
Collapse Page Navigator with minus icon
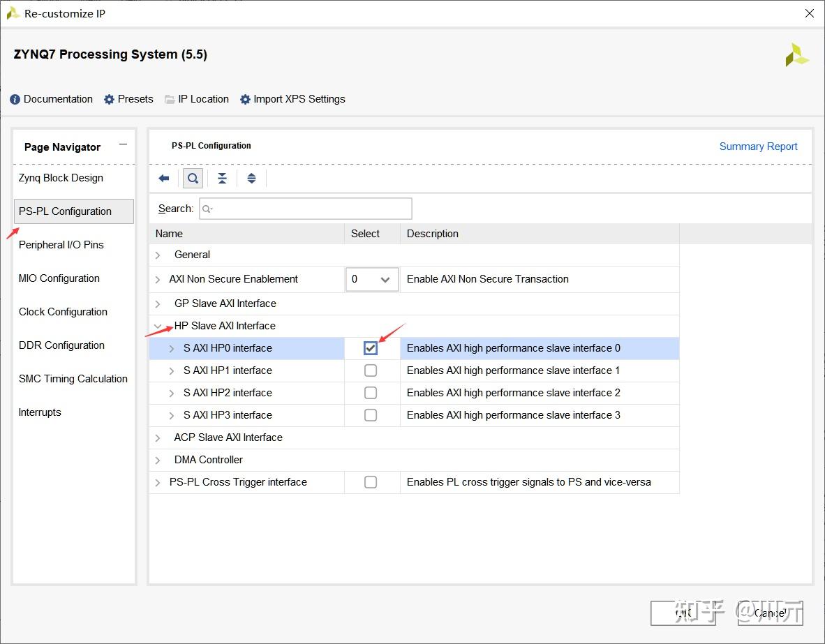coord(123,145)
